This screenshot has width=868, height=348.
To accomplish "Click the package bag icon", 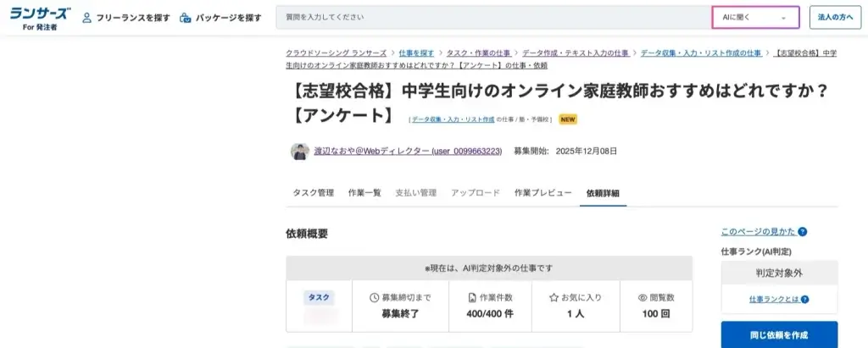I will coord(186,18).
